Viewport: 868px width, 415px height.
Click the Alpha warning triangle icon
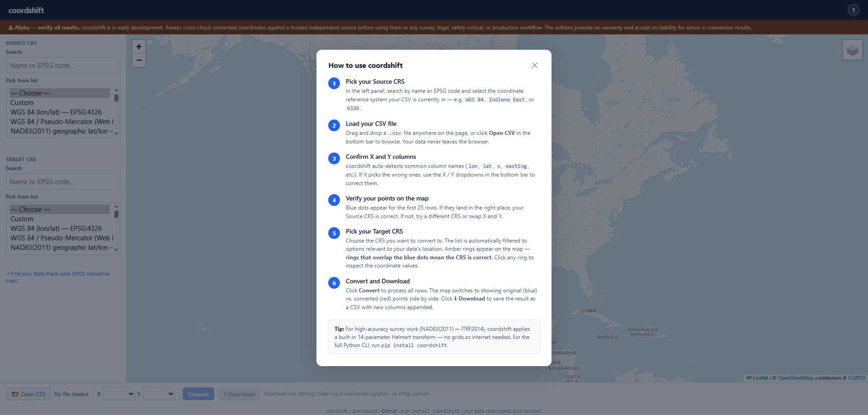[11, 28]
